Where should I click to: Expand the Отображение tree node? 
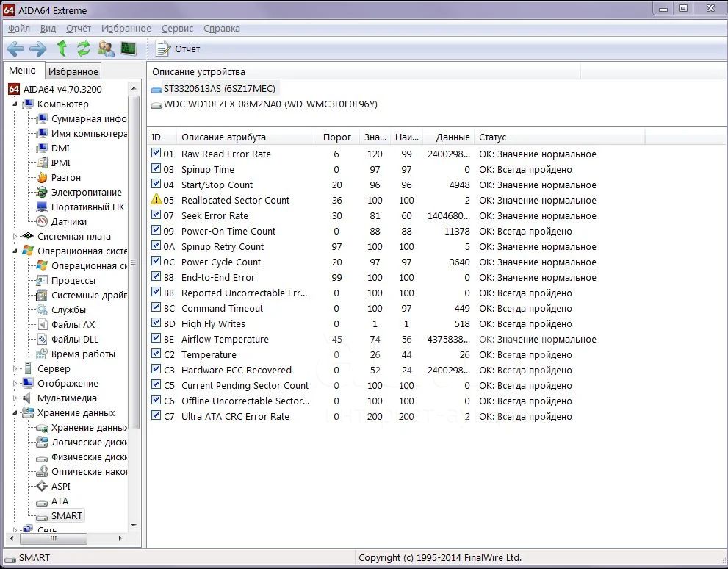point(15,384)
